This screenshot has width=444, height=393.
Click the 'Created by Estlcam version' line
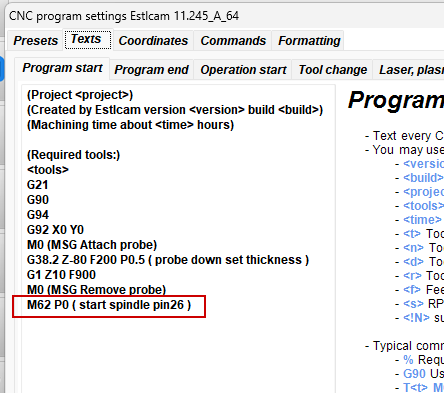click(175, 110)
